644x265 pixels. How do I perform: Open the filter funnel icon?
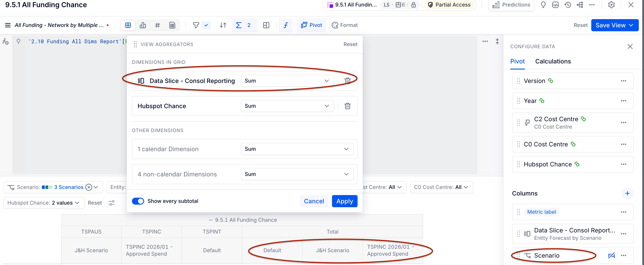(x=196, y=25)
